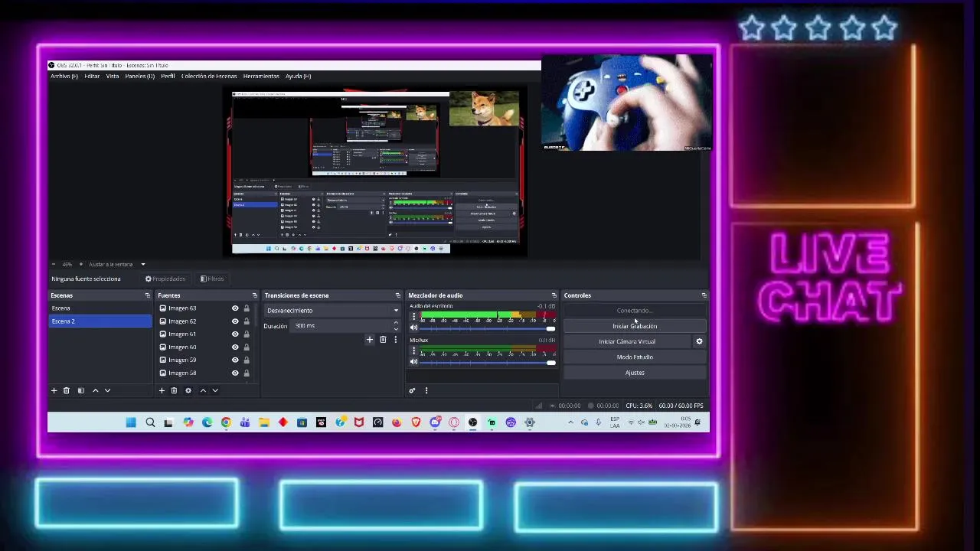The image size is (980, 551).
Task: Move source down with the Fuentes down arrow
Action: pos(215,391)
